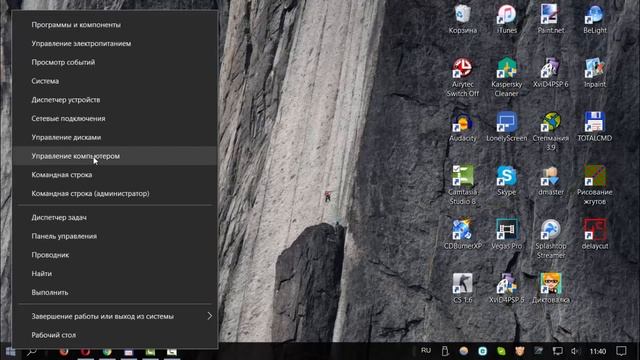Open taskbar search magnifier icon
This screenshot has height=360, width=640.
point(31,351)
